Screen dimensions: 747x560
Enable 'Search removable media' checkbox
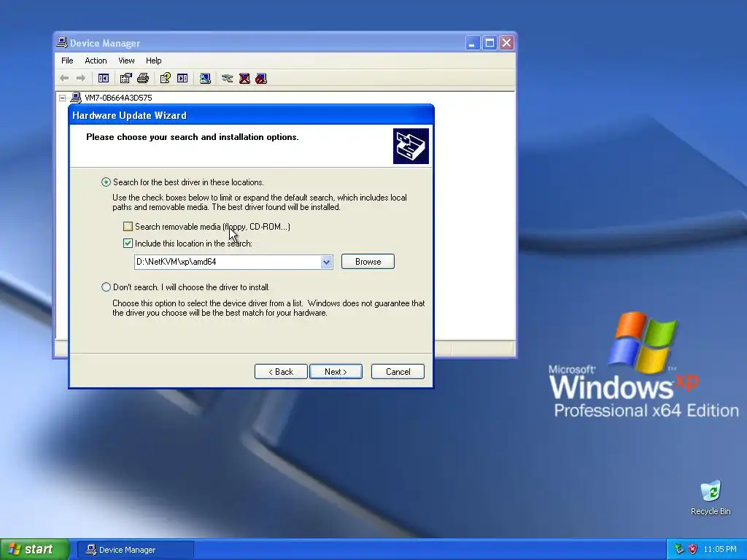pyautogui.click(x=128, y=226)
